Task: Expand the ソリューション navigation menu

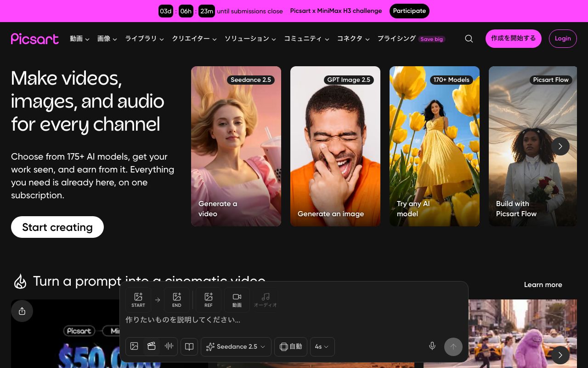Action: 250,39
